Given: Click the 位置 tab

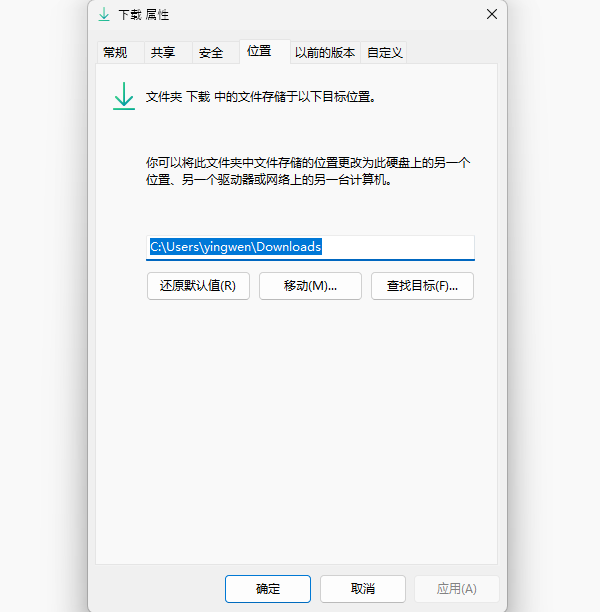Looking at the screenshot, I should pos(259,51).
